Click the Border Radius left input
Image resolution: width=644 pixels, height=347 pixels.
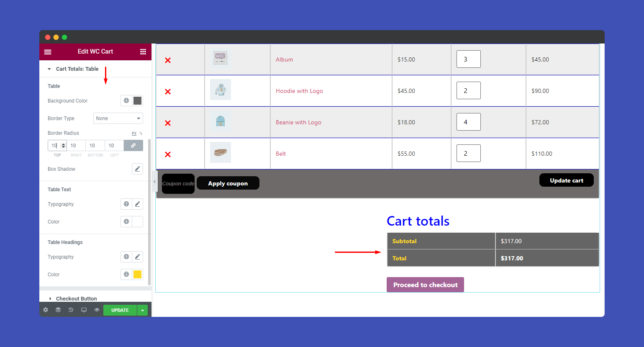point(114,145)
